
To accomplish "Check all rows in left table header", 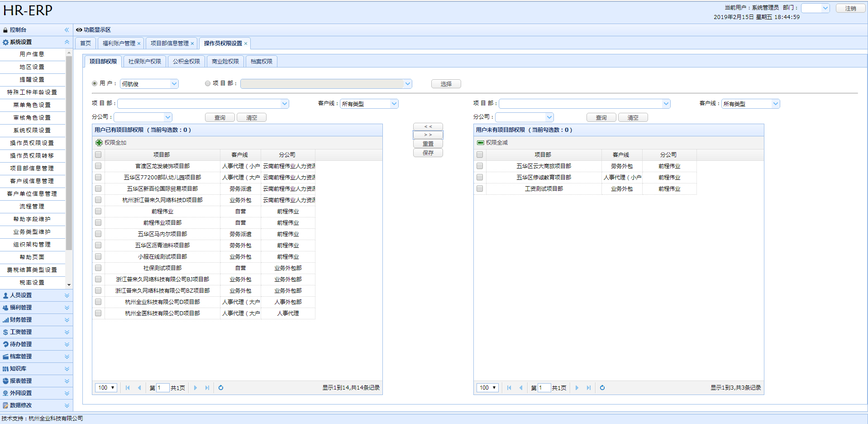I will pyautogui.click(x=98, y=155).
